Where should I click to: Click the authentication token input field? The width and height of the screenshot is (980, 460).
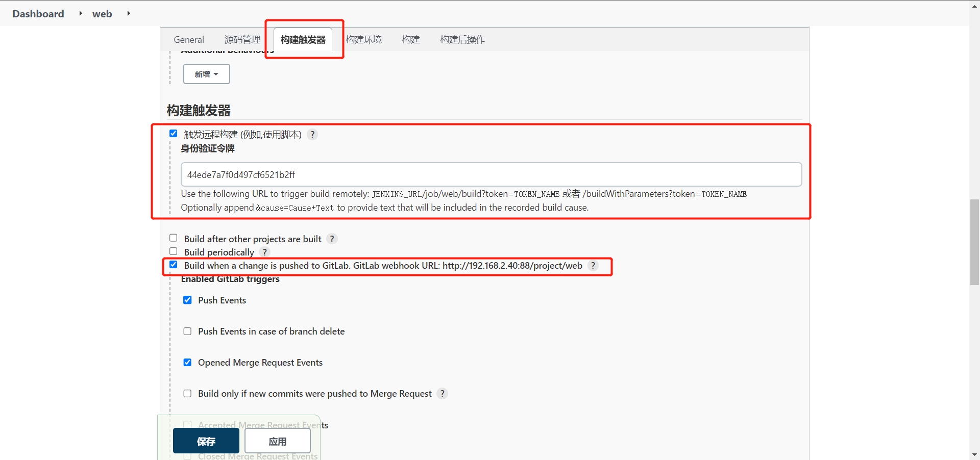pos(491,175)
